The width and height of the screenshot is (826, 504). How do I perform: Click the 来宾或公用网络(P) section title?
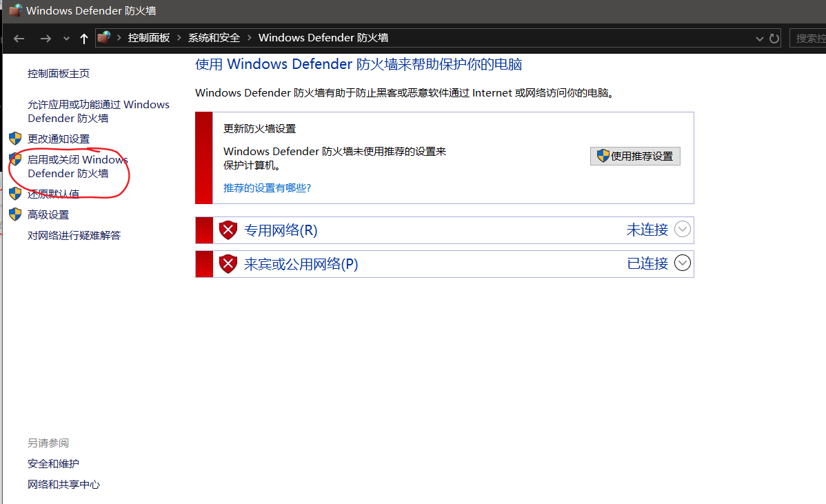(x=301, y=264)
